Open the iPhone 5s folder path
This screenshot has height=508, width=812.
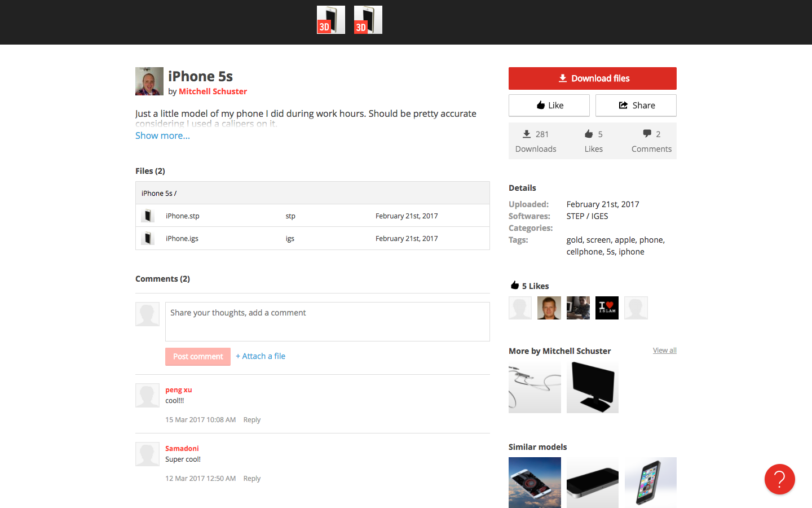[159, 193]
